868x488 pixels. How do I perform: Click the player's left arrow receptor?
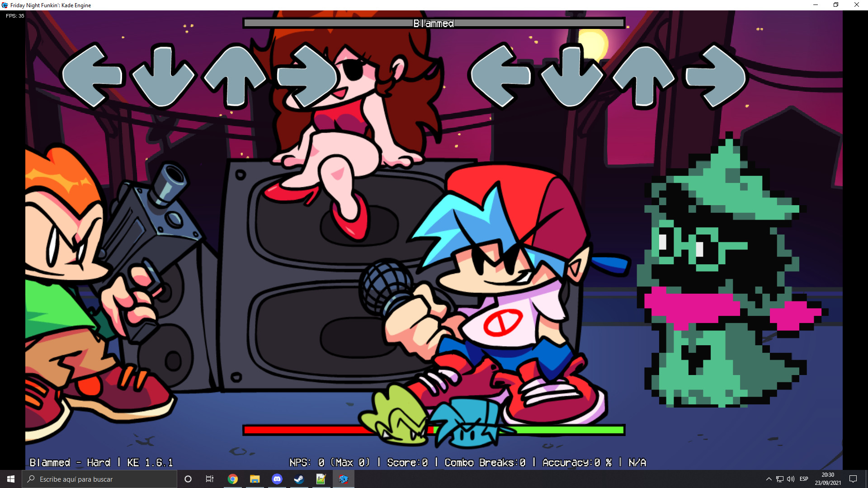(x=500, y=76)
